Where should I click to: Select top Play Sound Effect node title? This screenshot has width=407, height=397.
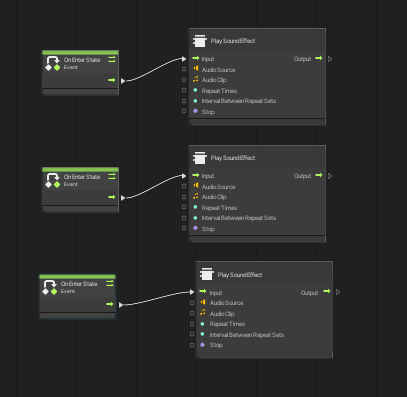[x=233, y=41]
